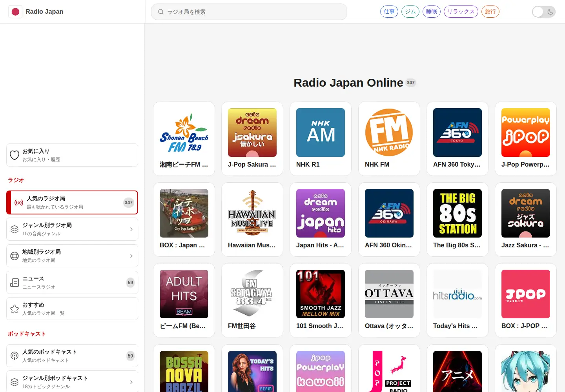
Task: Open the J-Pop Sakura station thumbnail
Action: pos(252,132)
